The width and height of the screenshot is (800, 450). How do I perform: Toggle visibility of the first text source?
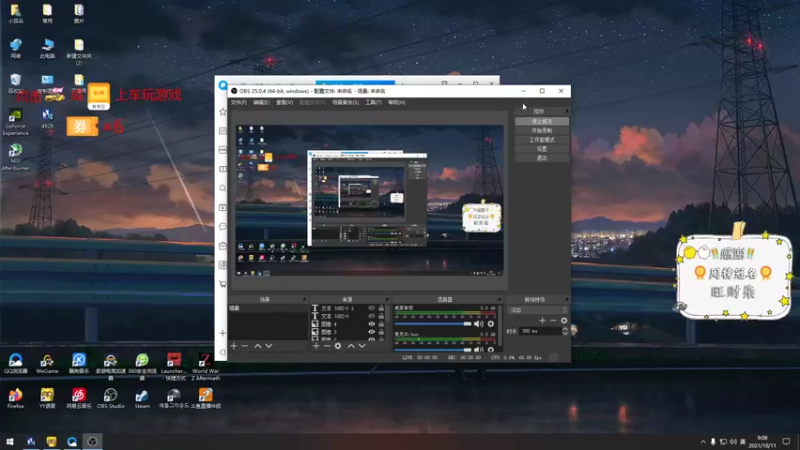371,308
